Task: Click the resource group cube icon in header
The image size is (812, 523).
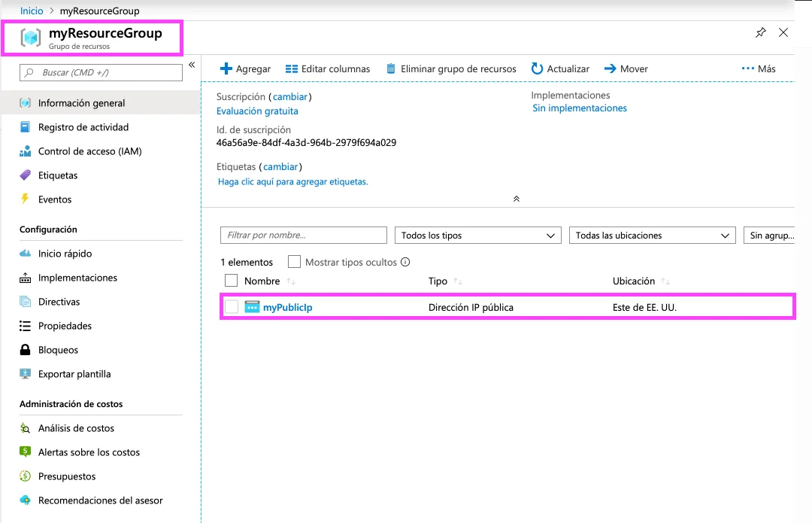Action: pos(31,38)
